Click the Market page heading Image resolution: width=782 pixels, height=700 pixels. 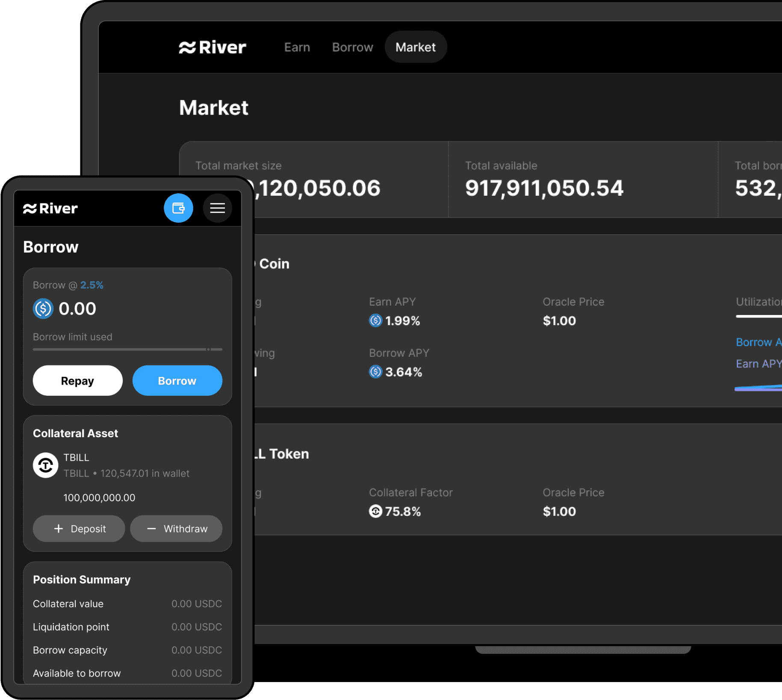pos(214,108)
